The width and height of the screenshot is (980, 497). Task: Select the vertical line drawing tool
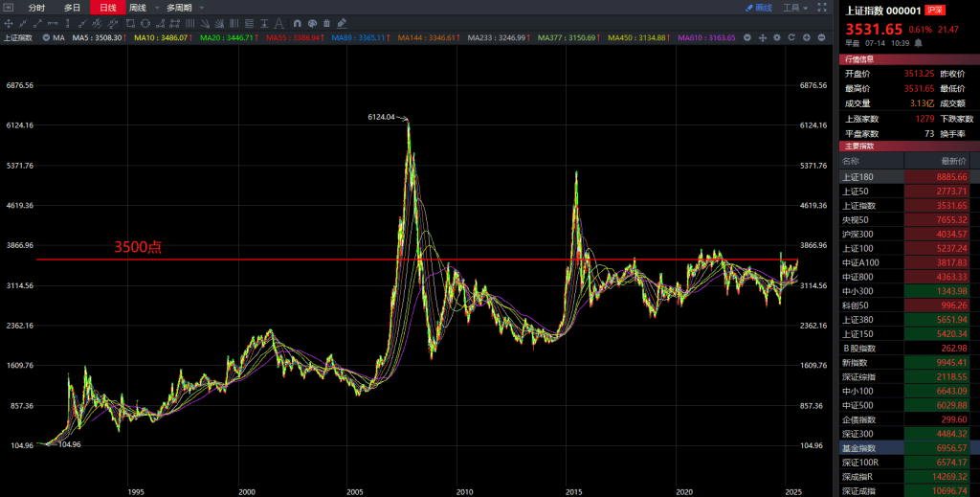pos(68,23)
